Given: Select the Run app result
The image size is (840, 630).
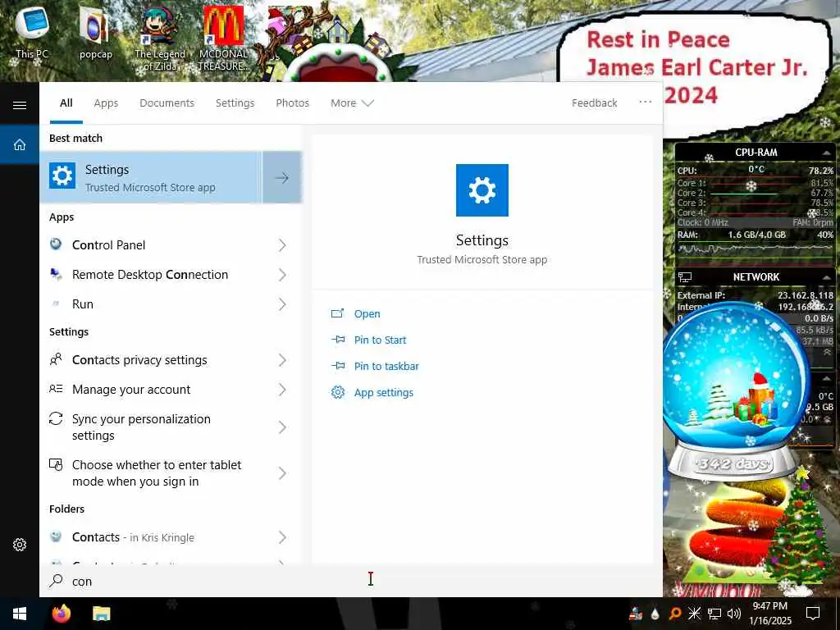Looking at the screenshot, I should pos(171,304).
